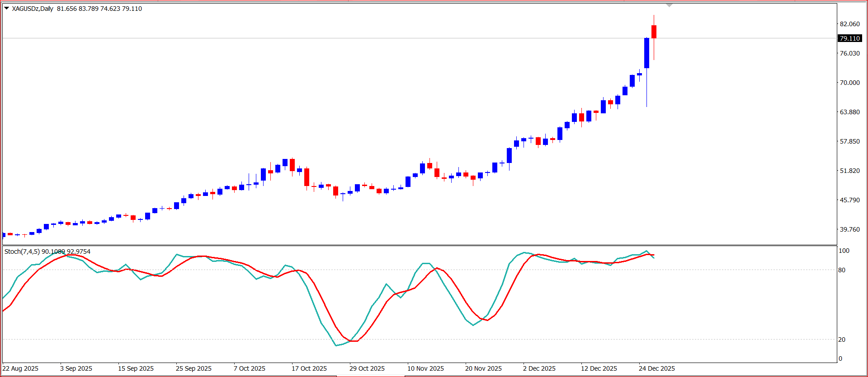Click the 20 level on stochastic scale
Screen dimensions: 868x377
(x=842, y=340)
